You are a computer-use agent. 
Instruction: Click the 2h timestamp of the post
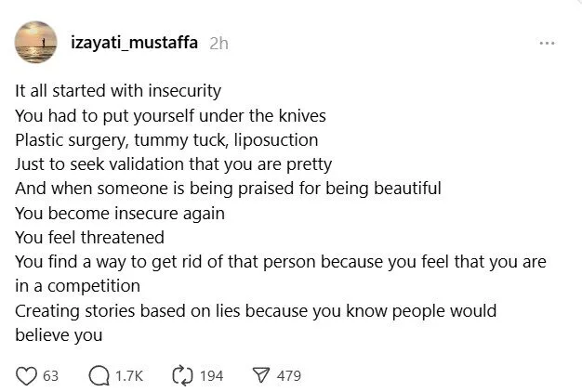pyautogui.click(x=218, y=44)
